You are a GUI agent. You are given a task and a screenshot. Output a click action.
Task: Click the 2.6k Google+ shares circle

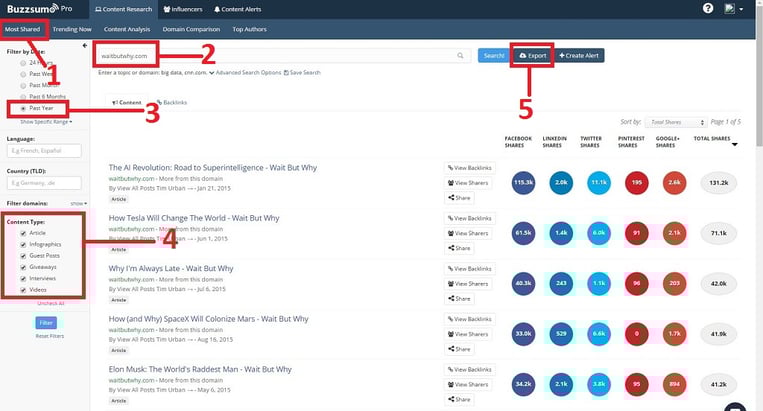coord(674,183)
